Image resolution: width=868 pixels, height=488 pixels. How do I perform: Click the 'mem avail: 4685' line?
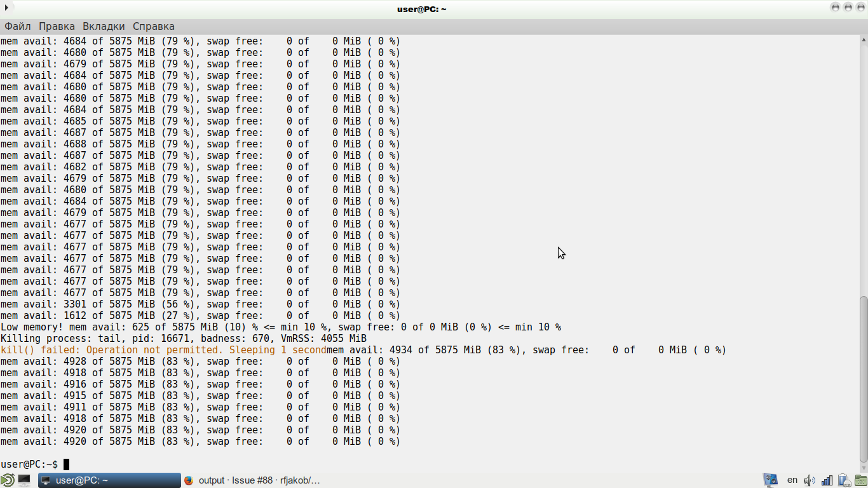(200, 121)
